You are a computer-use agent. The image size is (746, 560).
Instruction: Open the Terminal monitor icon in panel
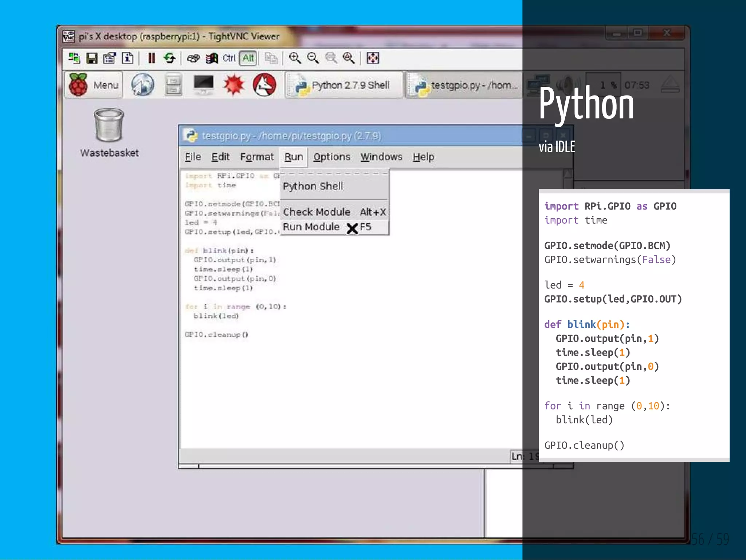203,85
